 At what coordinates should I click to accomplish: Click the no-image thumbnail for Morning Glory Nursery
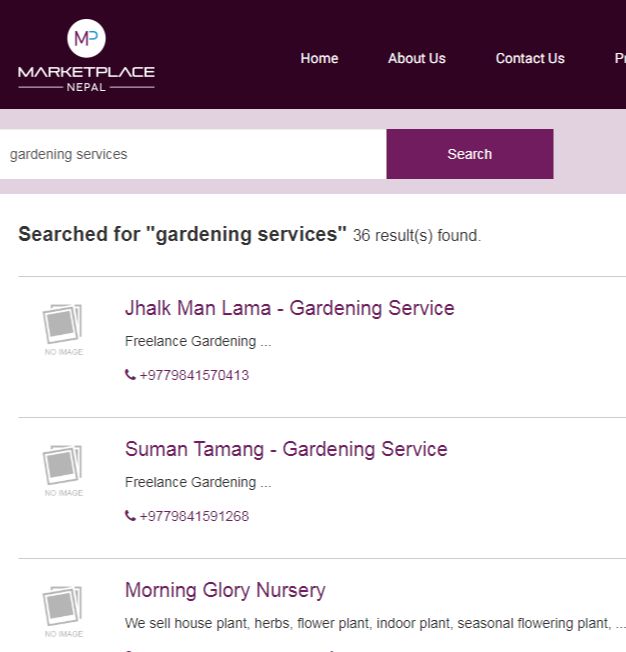[63, 611]
